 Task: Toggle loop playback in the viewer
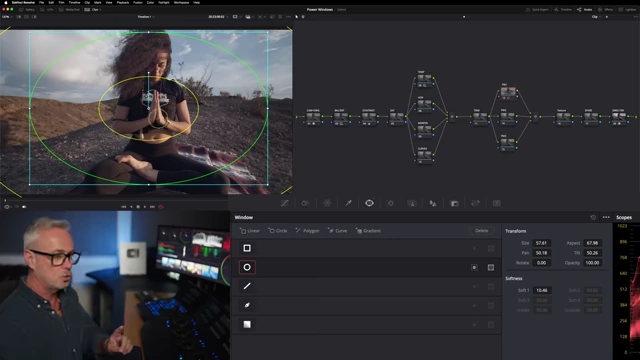tap(161, 207)
